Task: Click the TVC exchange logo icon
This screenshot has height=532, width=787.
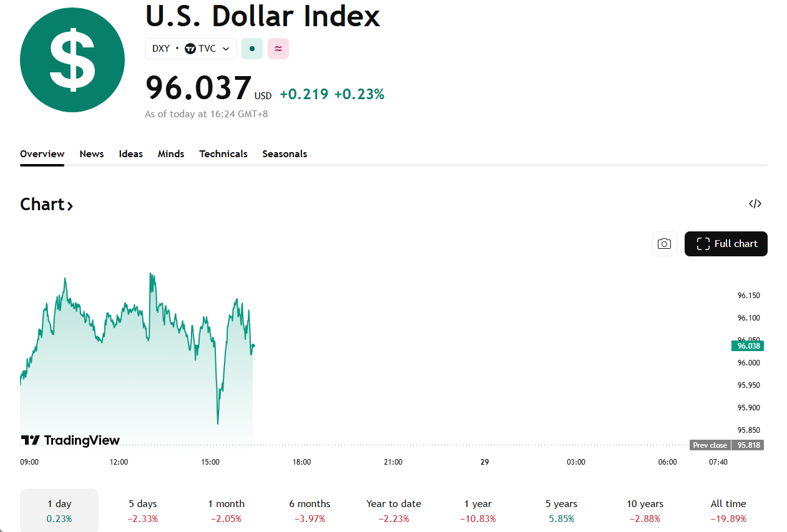Action: 190,49
